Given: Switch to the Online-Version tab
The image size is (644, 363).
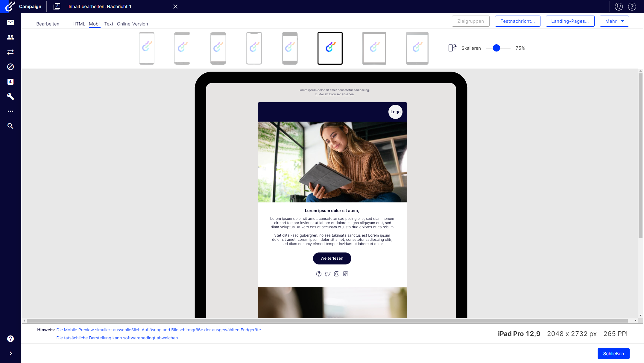Looking at the screenshot, I should click(132, 24).
